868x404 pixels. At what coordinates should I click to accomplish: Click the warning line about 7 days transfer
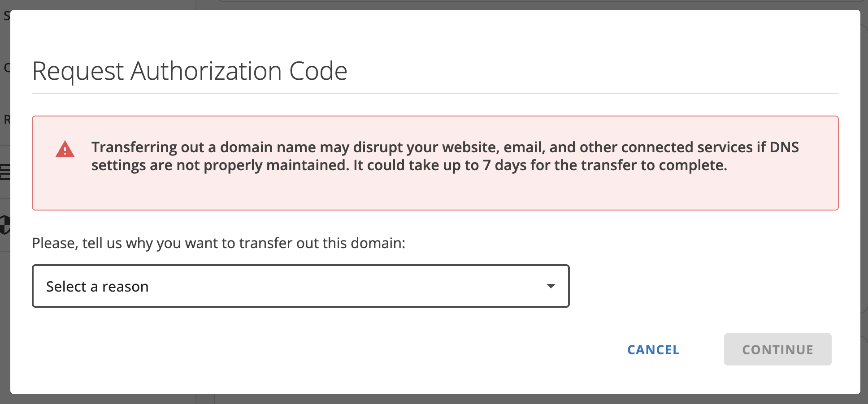[x=409, y=166]
